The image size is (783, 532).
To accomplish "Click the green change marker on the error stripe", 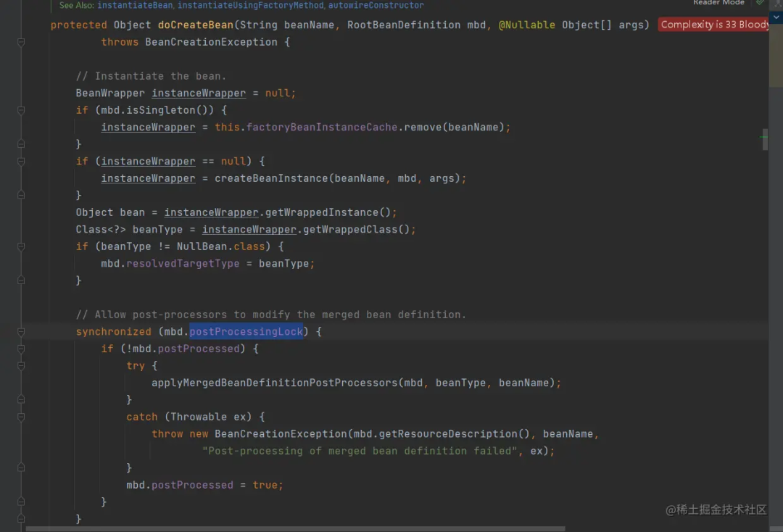I will coord(763,136).
